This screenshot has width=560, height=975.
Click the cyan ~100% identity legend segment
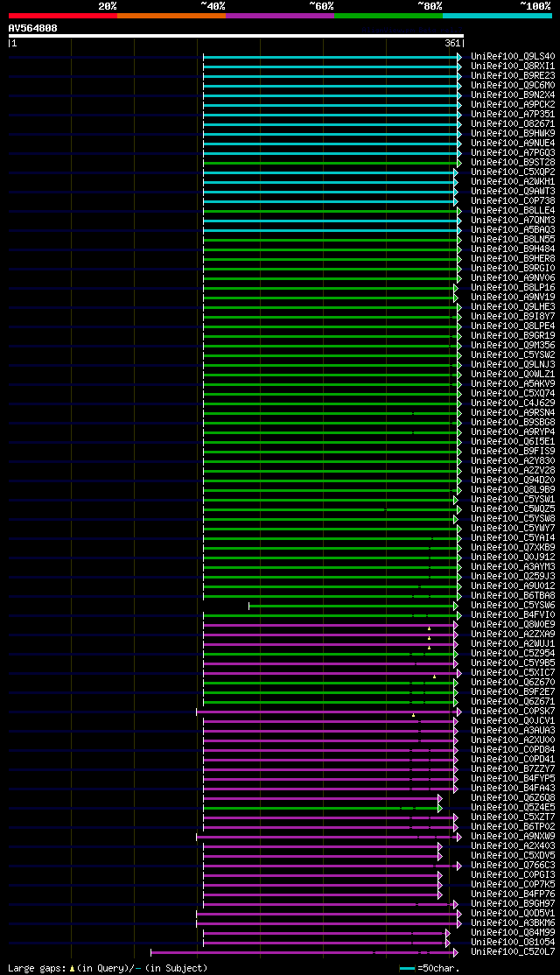(497, 16)
